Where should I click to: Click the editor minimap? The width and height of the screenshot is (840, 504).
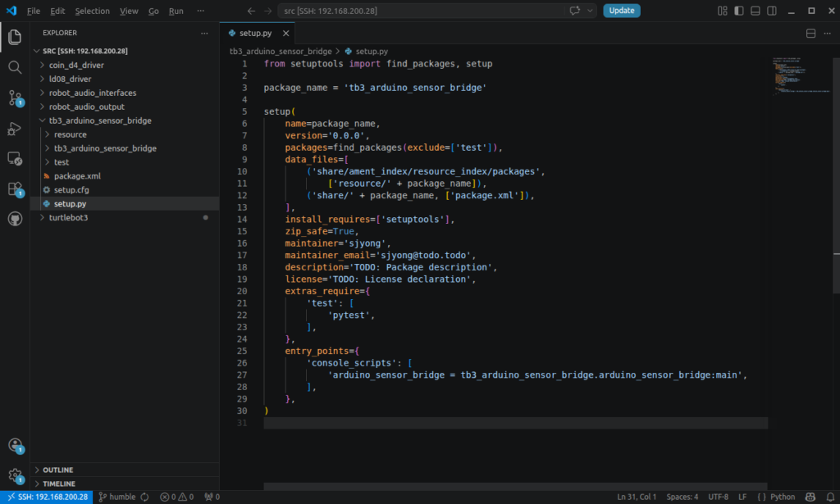(801, 76)
